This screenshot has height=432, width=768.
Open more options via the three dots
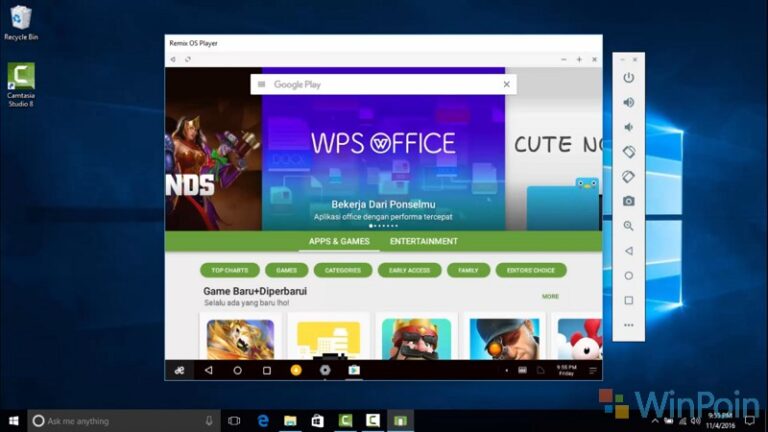pyautogui.click(x=629, y=324)
